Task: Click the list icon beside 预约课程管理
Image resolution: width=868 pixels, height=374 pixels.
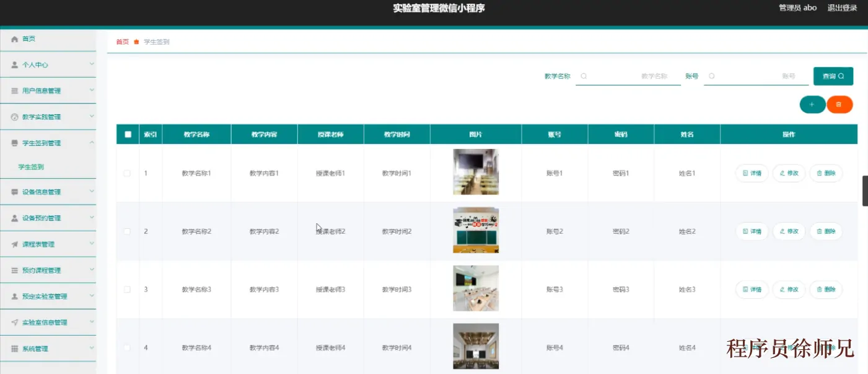Action: click(x=15, y=270)
